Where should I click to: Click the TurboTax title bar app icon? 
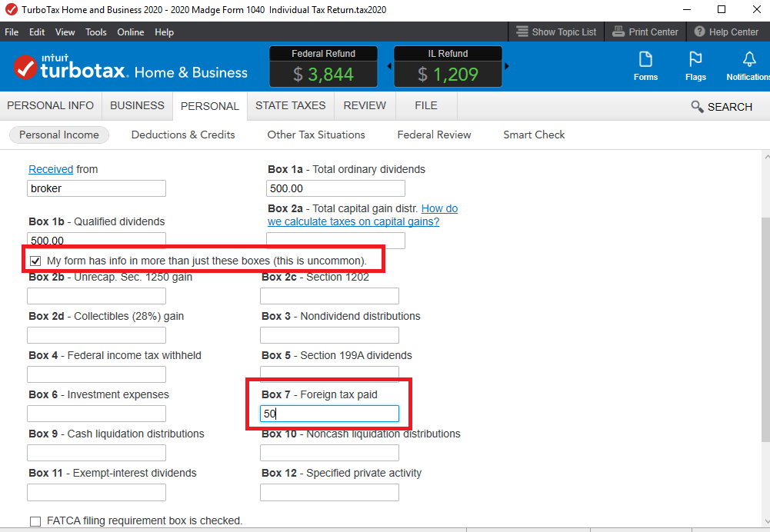11,9
